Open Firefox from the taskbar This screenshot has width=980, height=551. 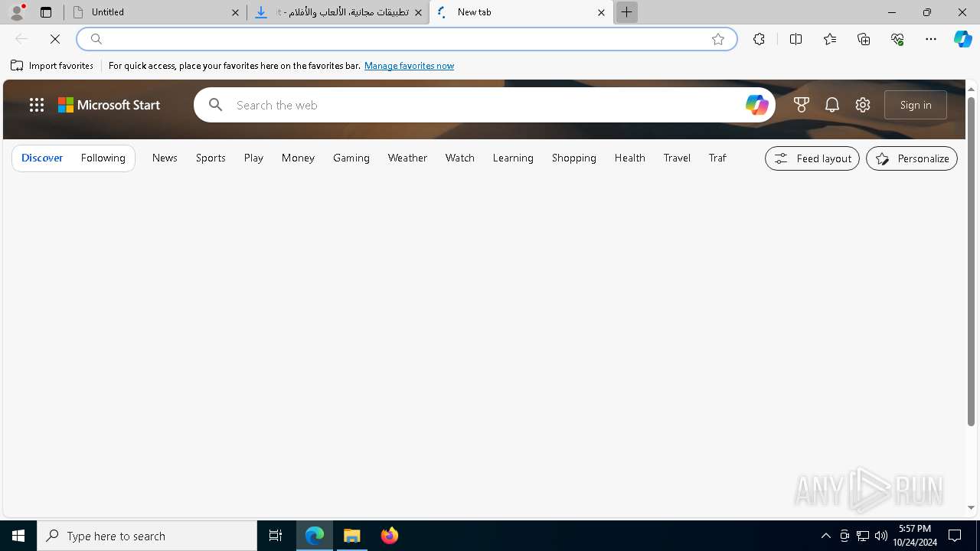point(390,536)
